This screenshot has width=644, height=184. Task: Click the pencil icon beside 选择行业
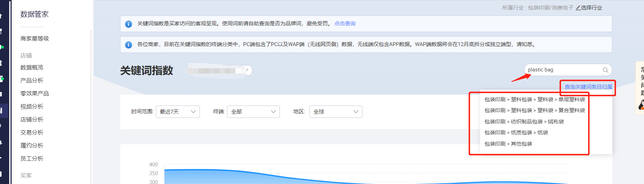click(578, 8)
